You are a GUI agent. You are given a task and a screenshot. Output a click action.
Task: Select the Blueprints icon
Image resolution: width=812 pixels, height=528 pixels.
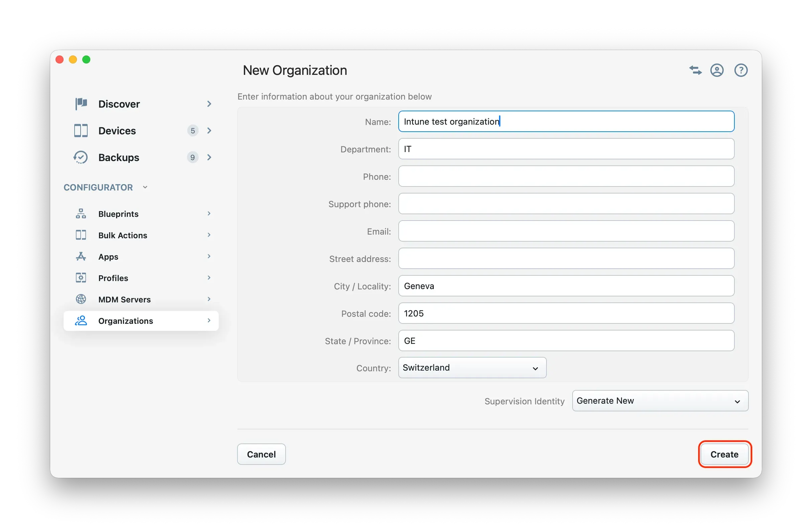point(81,214)
